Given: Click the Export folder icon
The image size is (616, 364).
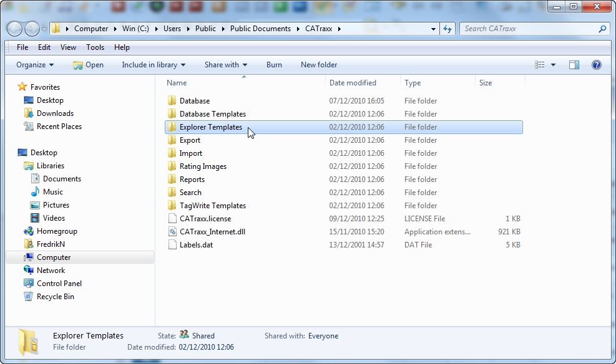Looking at the screenshot, I should click(x=172, y=140).
